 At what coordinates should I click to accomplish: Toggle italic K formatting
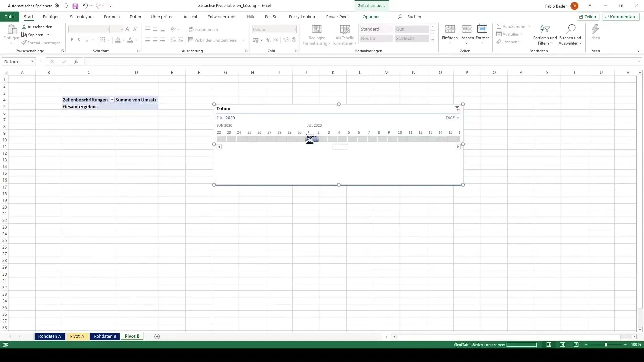(x=79, y=40)
